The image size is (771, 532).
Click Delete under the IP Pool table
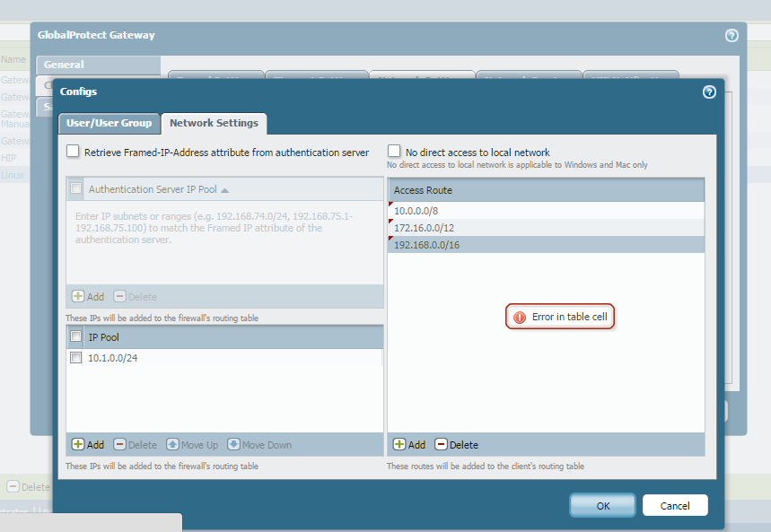pos(136,444)
